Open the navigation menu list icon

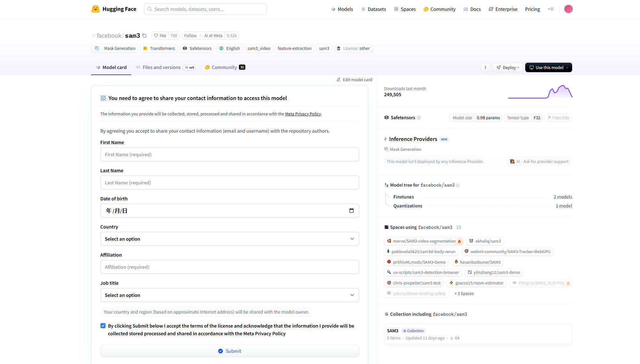point(550,9)
